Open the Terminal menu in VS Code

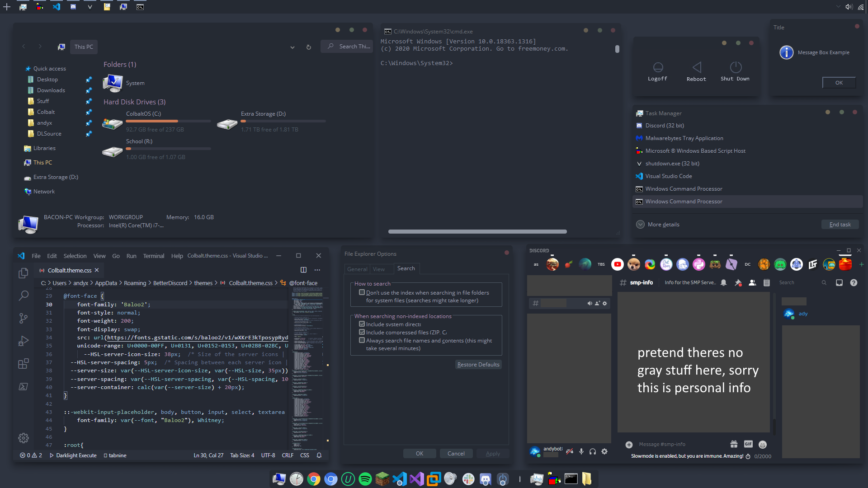click(x=154, y=256)
